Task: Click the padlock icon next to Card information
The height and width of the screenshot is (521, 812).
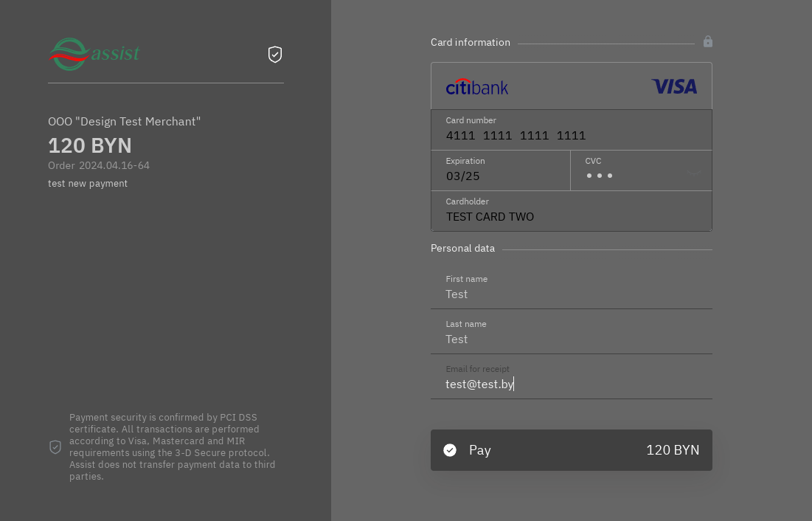Action: point(708,42)
